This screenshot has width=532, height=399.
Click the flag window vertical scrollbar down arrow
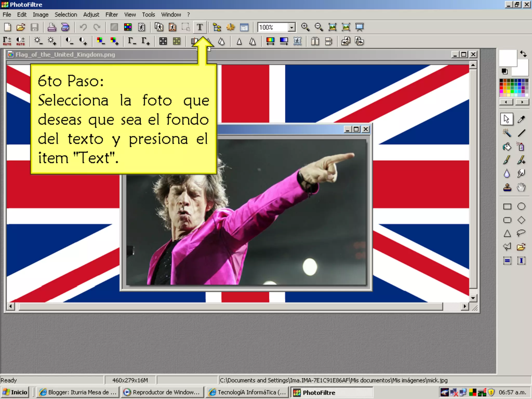point(473,298)
